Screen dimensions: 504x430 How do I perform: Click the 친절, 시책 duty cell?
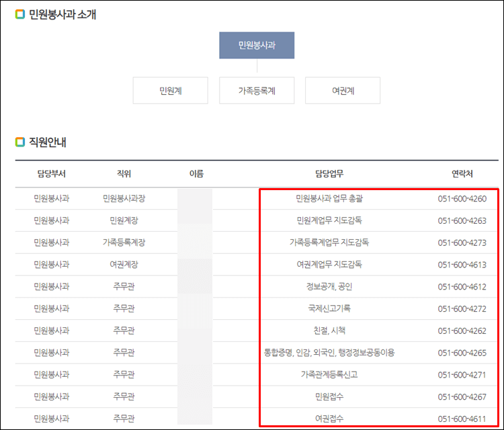[329, 331]
